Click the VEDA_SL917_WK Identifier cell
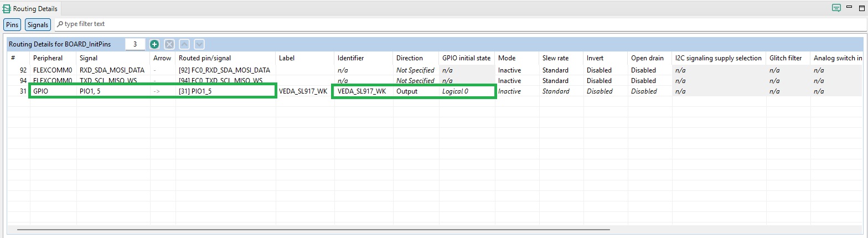 364,91
